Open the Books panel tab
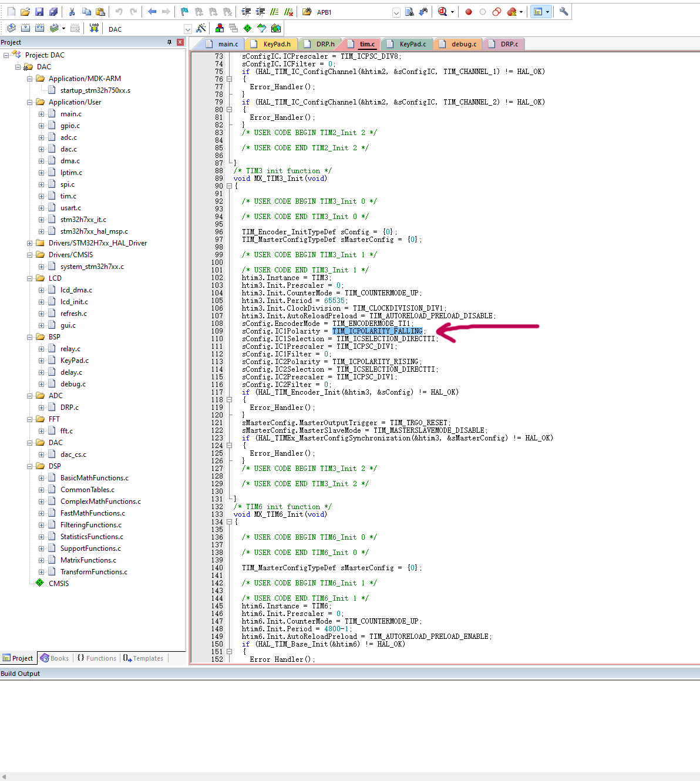 click(x=54, y=658)
